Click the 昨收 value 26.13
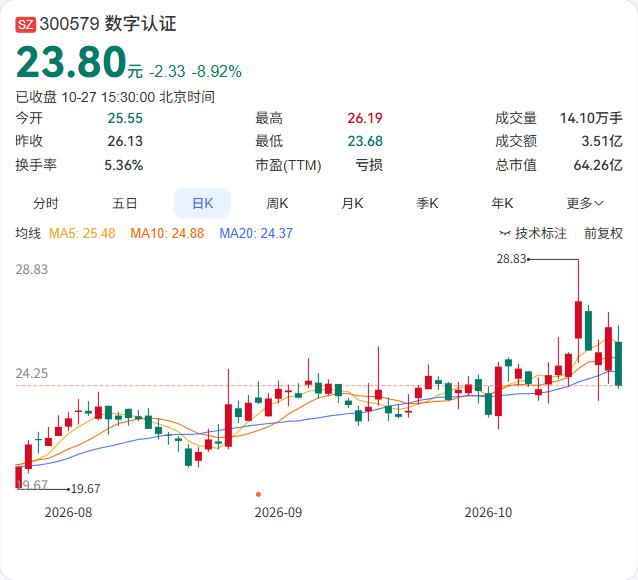The width and height of the screenshot is (638, 580). pyautogui.click(x=125, y=141)
